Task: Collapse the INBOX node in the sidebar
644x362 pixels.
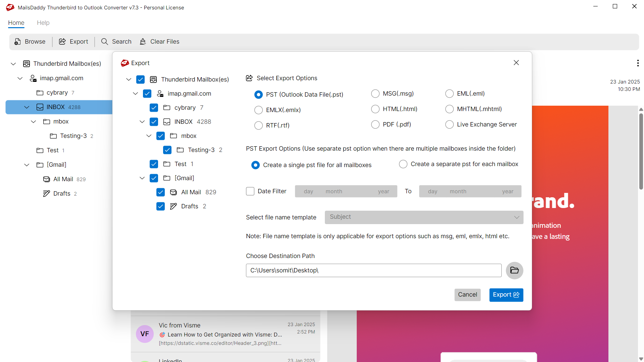Action: [x=27, y=107]
